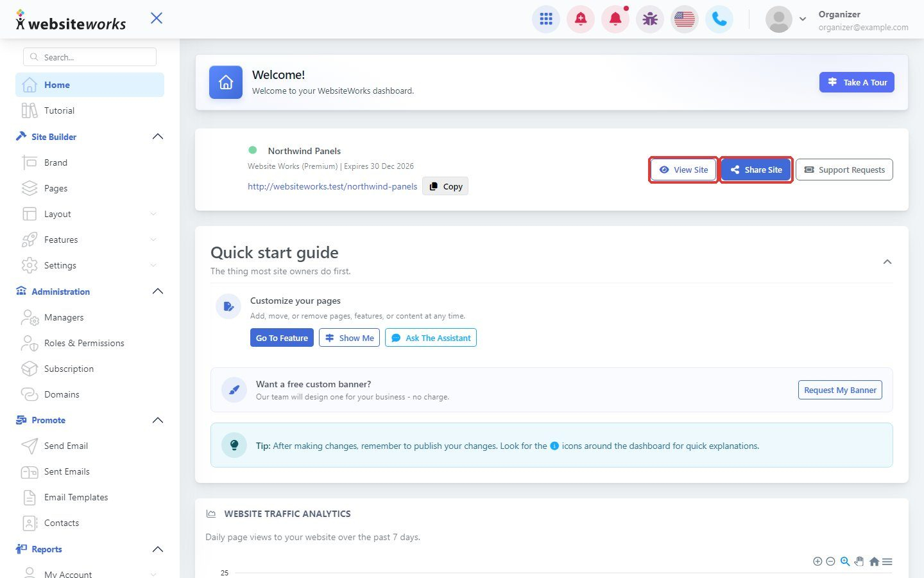Click the phone icon in header
The image size is (924, 578).
(719, 19)
